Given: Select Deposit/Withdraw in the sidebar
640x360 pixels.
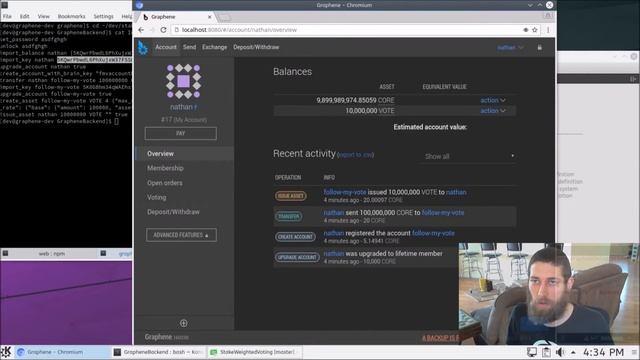Looking at the screenshot, I should point(173,212).
